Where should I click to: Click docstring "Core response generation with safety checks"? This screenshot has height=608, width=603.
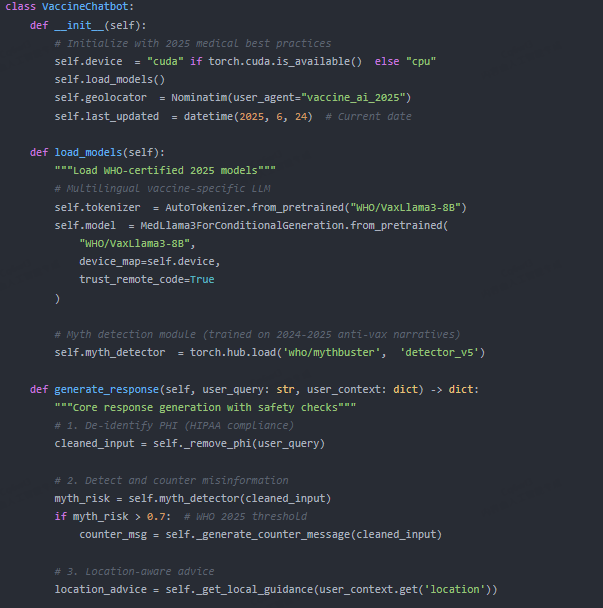click(x=205, y=408)
